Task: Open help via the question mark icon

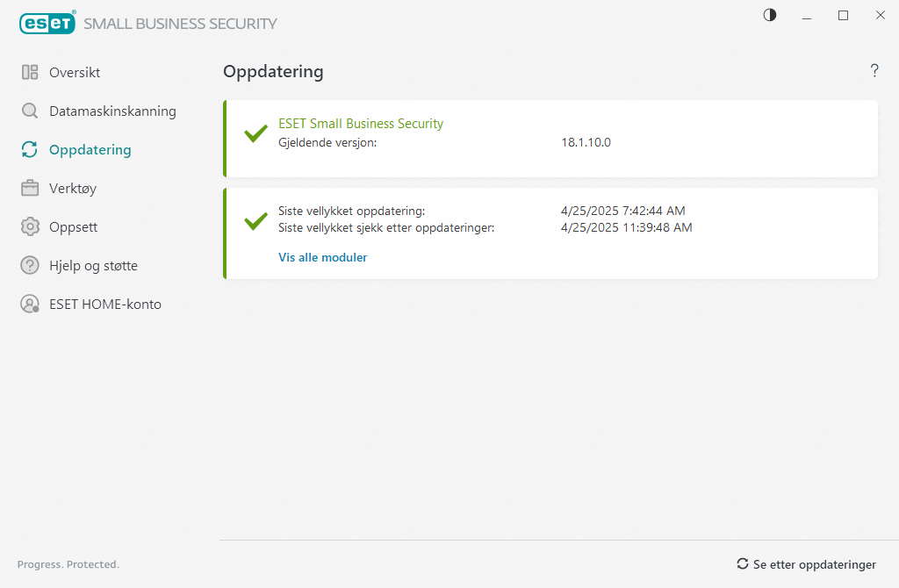Action: coord(874,71)
